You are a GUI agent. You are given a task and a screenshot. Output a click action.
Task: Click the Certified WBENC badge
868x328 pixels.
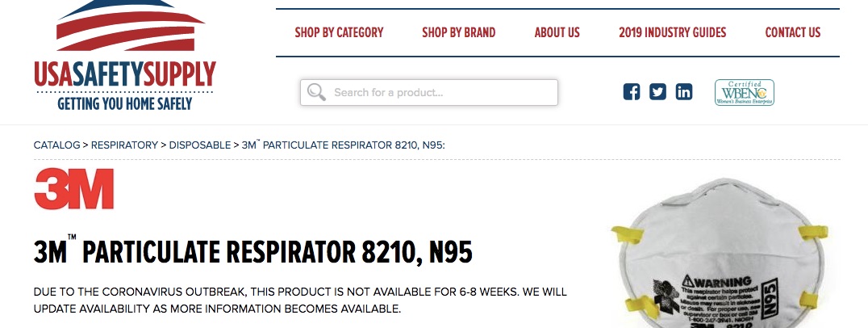pyautogui.click(x=744, y=92)
